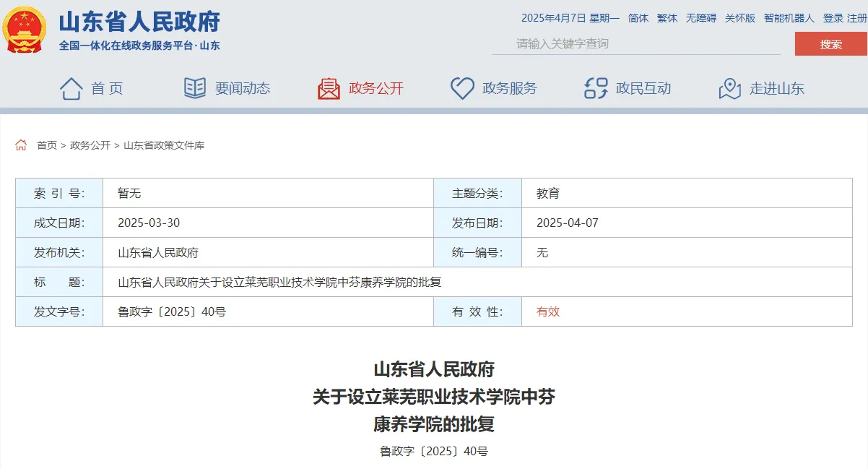Select the 政务公开 navigation tab
This screenshot has width=868, height=469.
(376, 88)
